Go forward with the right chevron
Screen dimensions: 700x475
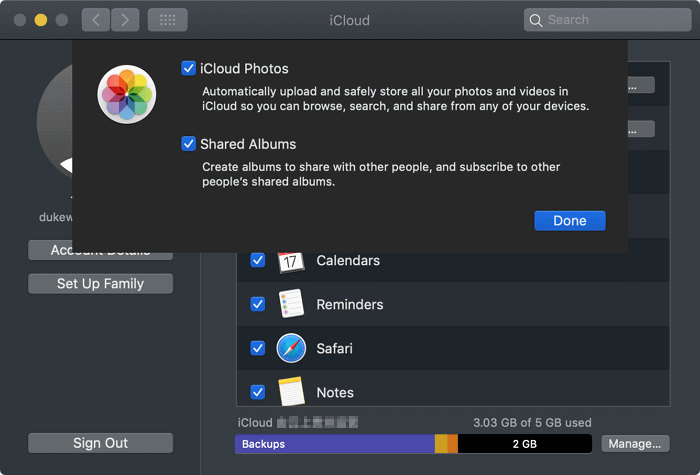pyautogui.click(x=125, y=20)
